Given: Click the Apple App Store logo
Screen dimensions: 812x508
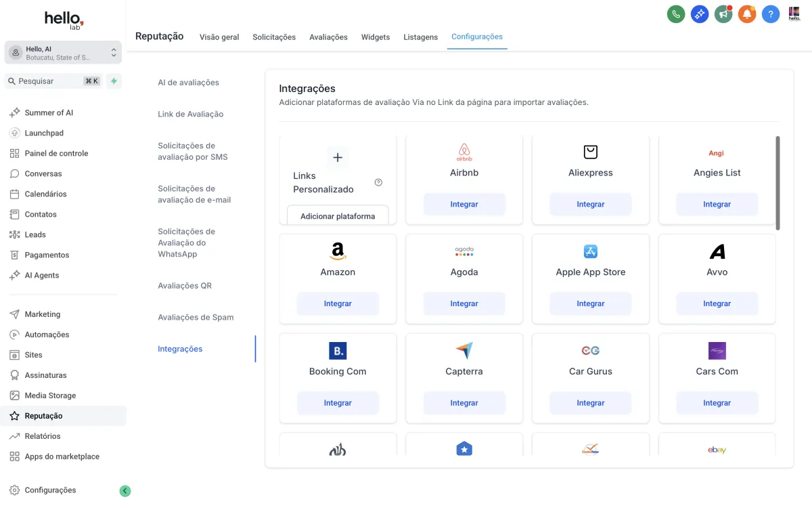Looking at the screenshot, I should click(x=591, y=251).
